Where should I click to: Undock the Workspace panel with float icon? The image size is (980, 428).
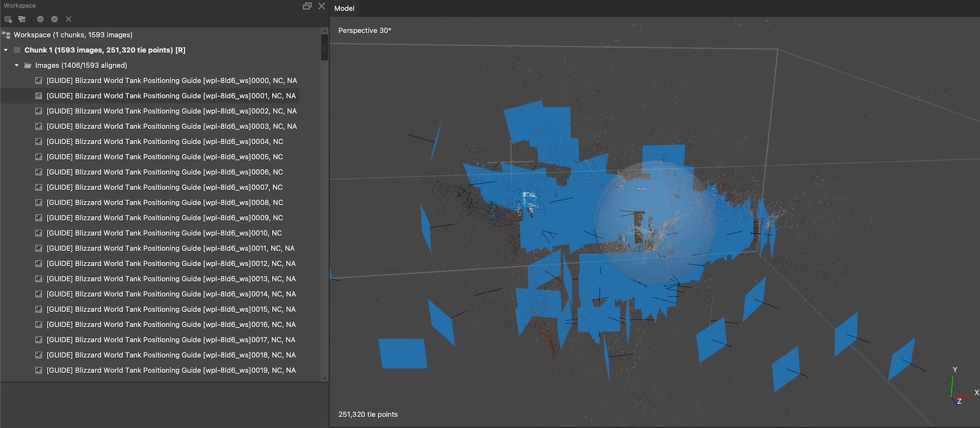pyautogui.click(x=307, y=6)
